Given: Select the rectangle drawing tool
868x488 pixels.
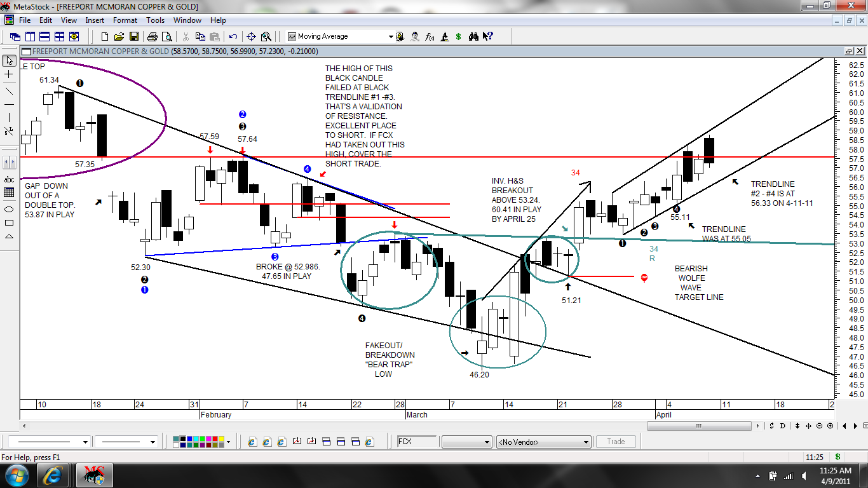Looking at the screenshot, I should [x=10, y=222].
